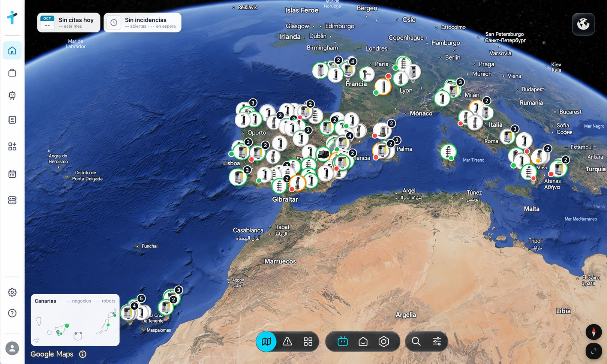Enter fullscreen with the expand button

pyautogui.click(x=594, y=351)
